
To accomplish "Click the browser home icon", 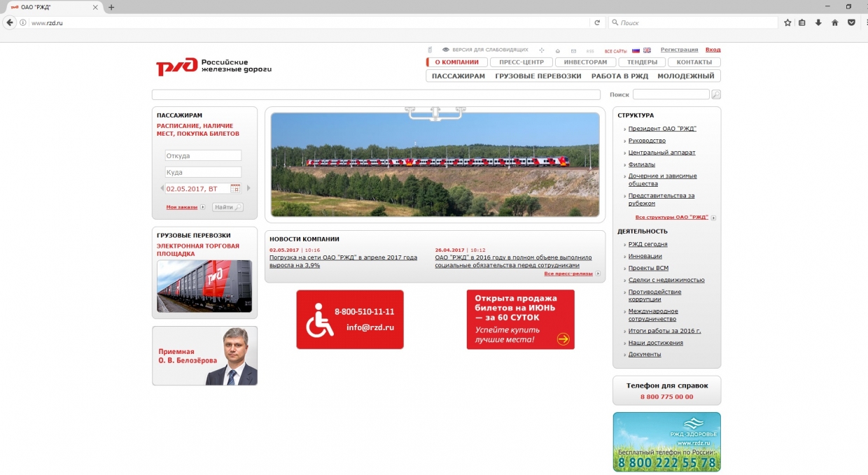I will coord(834,22).
